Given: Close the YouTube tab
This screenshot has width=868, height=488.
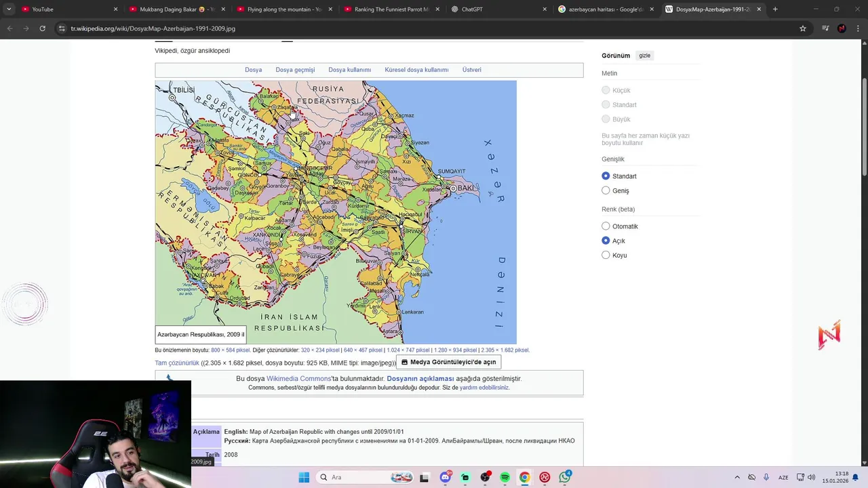Looking at the screenshot, I should point(115,9).
